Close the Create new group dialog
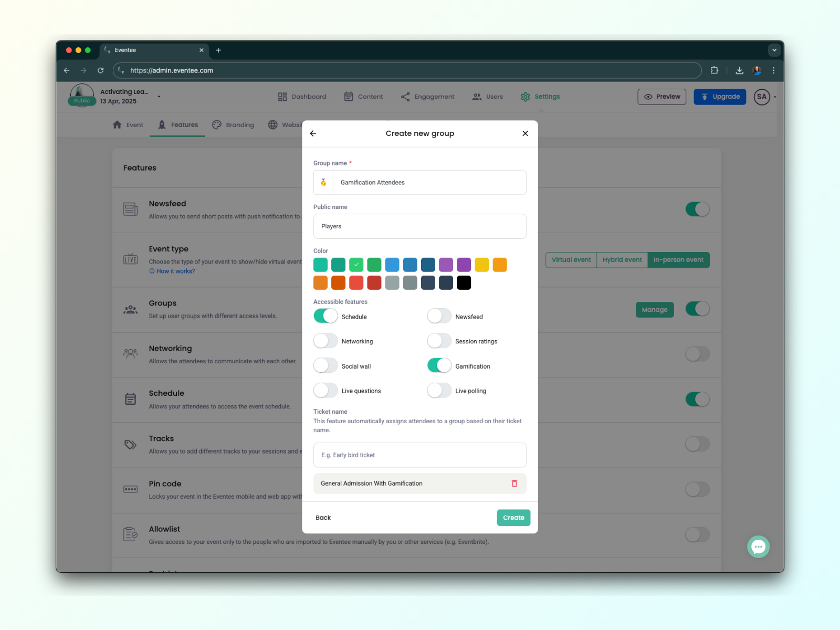 click(525, 133)
